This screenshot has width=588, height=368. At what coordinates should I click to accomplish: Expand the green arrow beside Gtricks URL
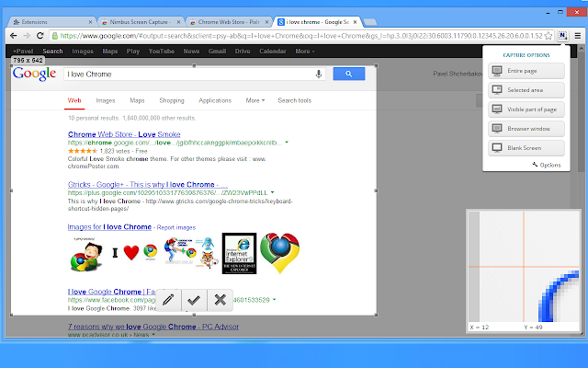tap(272, 192)
